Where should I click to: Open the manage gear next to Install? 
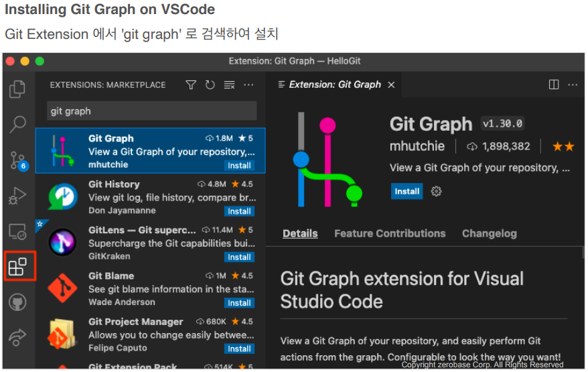436,192
